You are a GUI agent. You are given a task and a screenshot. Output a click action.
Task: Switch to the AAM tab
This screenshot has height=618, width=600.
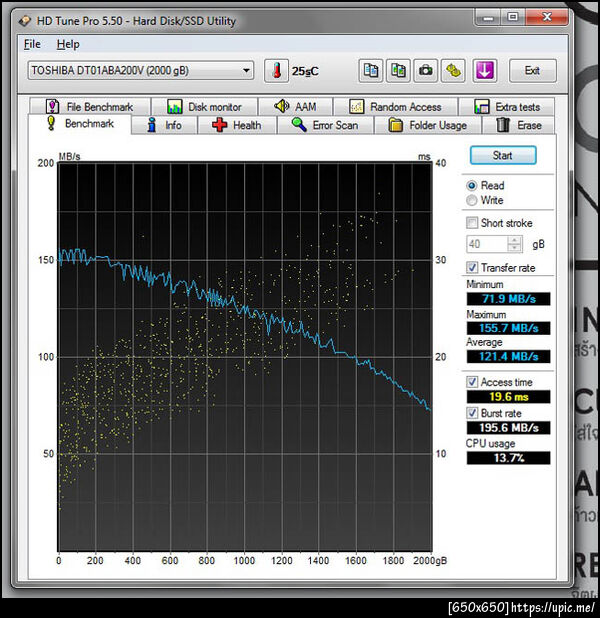point(296,106)
